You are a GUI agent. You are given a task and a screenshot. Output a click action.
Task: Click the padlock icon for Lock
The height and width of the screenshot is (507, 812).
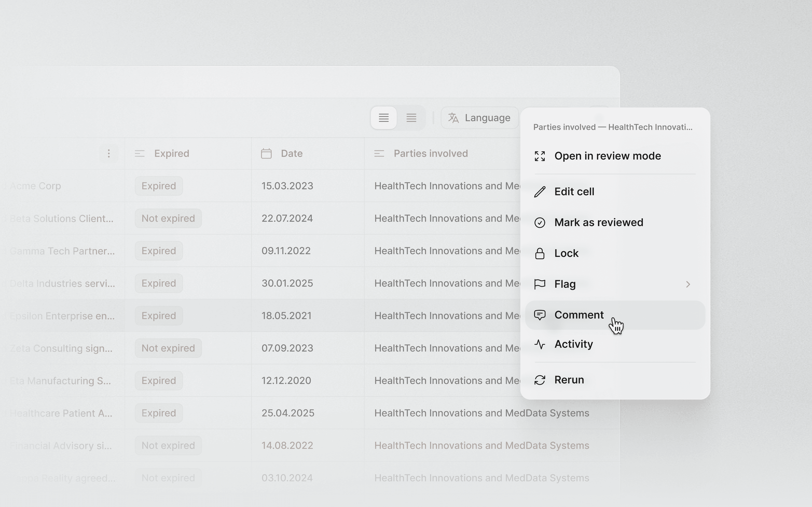pos(540,253)
